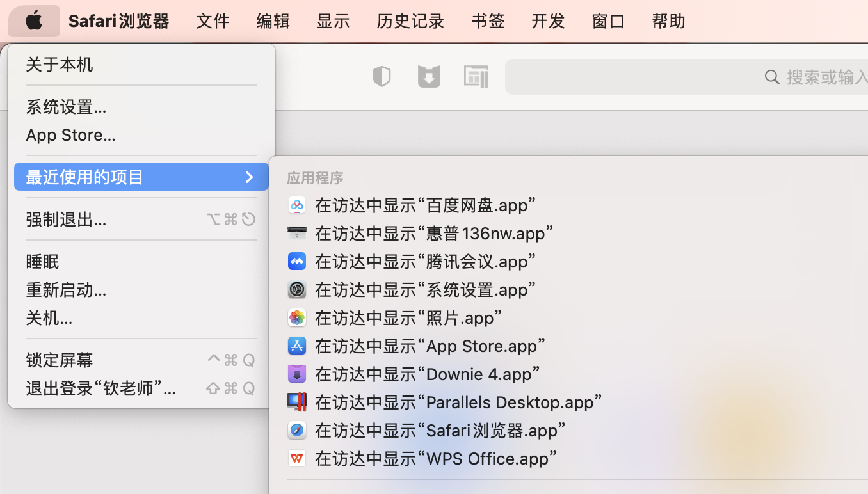The width and height of the screenshot is (868, 494).
Task: Expand the 最近使用的项目 submenu arrow
Action: (249, 177)
